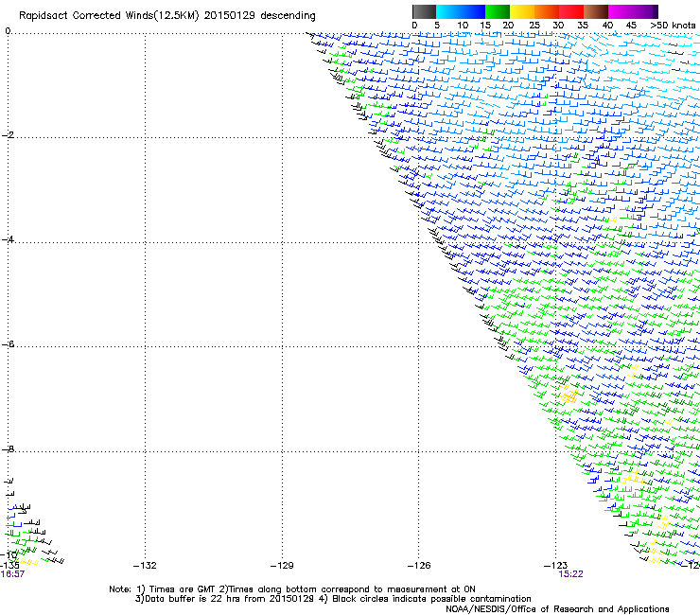This screenshot has height=615, width=700.
Task: Click the red 30-35 knots legend swatch
Action: [x=571, y=11]
